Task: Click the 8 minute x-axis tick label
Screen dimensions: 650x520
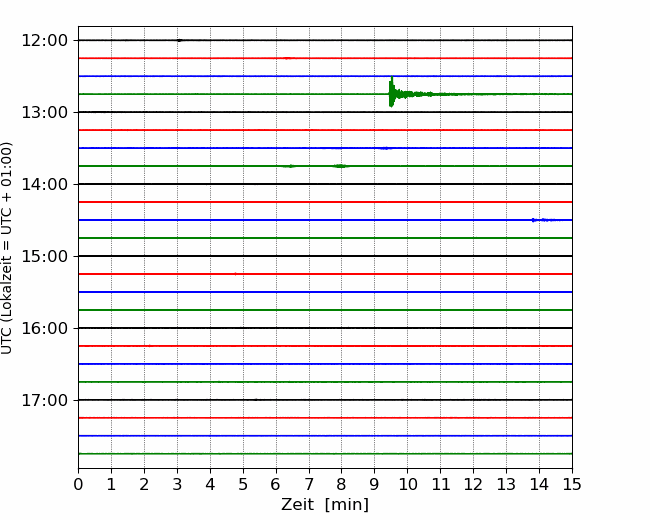Action: coord(342,485)
